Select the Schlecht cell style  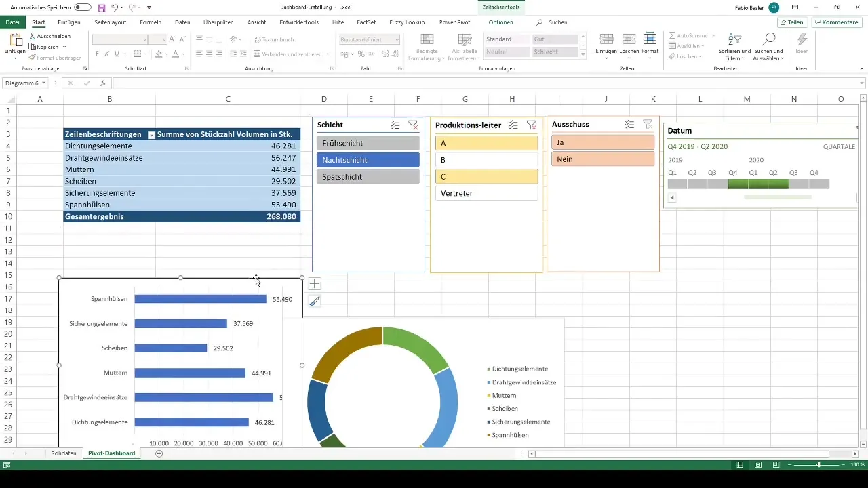click(x=555, y=52)
